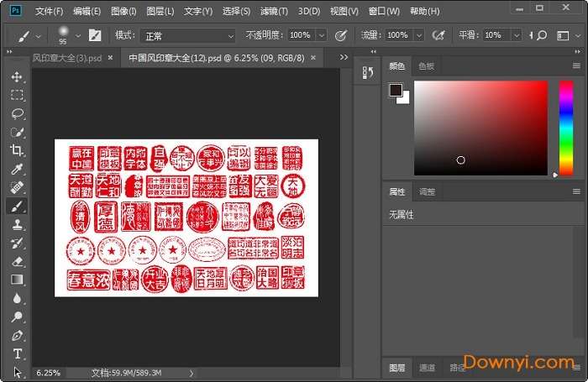Expand the brush preset picker arrow
This screenshot has width=588, height=382.
[79, 35]
